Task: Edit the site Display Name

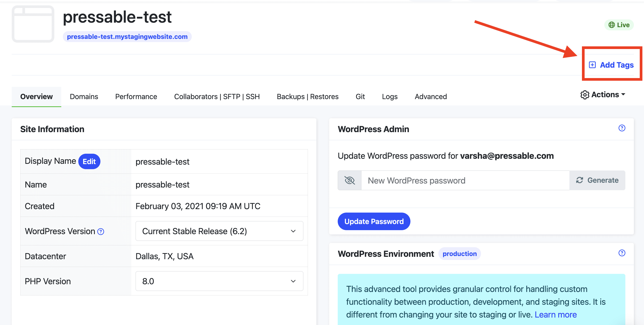Action: click(x=89, y=161)
